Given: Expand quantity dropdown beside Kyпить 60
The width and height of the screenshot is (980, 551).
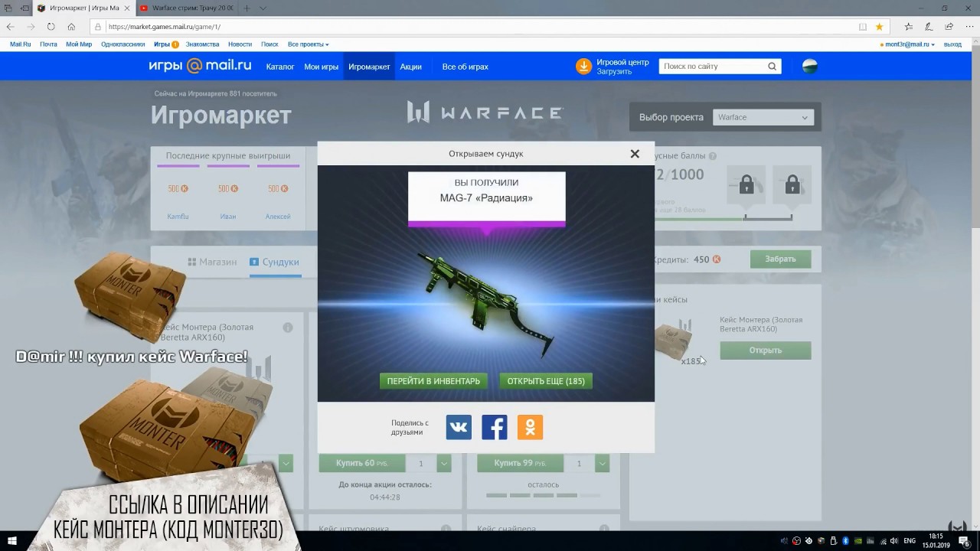Looking at the screenshot, I should (x=443, y=463).
